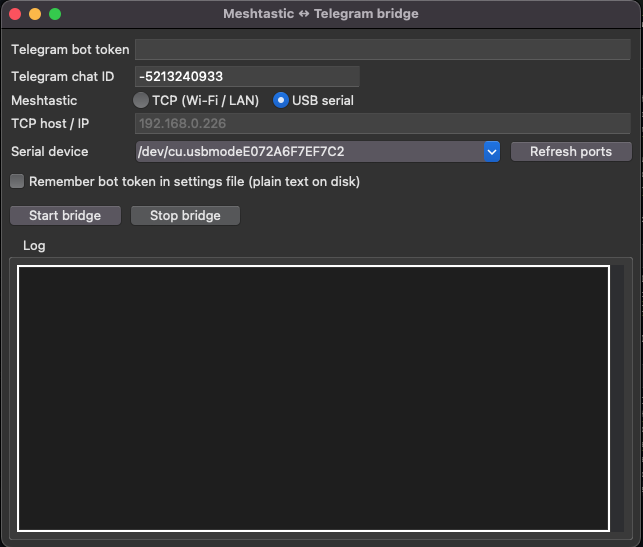643x547 pixels.
Task: Click the Serial device label
Action: [x=50, y=152]
